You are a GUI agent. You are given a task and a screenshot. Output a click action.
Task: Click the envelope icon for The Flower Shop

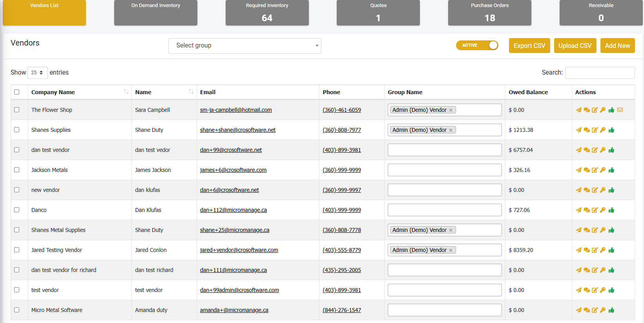point(620,110)
